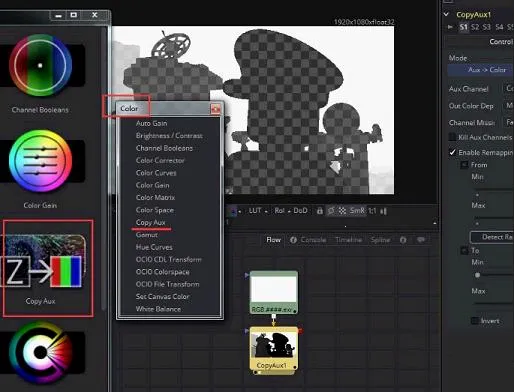Switch to the Console tab
The image size is (514, 392).
pos(313,240)
